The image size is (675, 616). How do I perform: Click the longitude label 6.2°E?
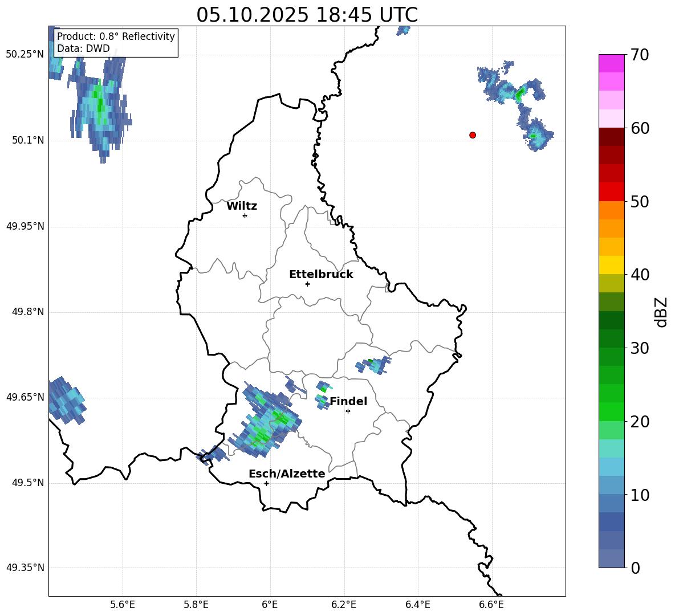(x=344, y=605)
